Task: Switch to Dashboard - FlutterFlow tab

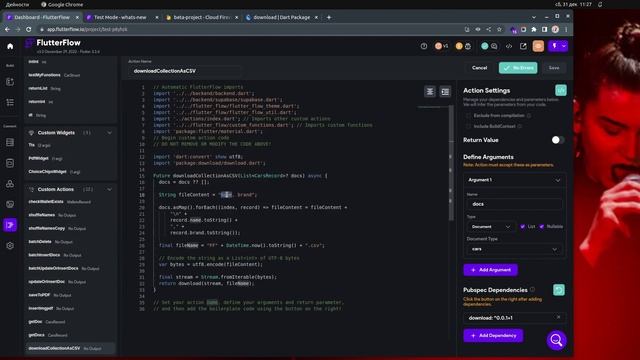Action: (x=42, y=18)
